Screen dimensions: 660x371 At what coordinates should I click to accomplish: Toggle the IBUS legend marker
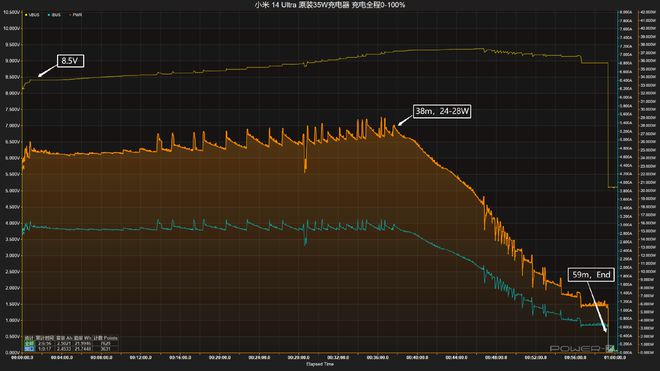(x=49, y=15)
